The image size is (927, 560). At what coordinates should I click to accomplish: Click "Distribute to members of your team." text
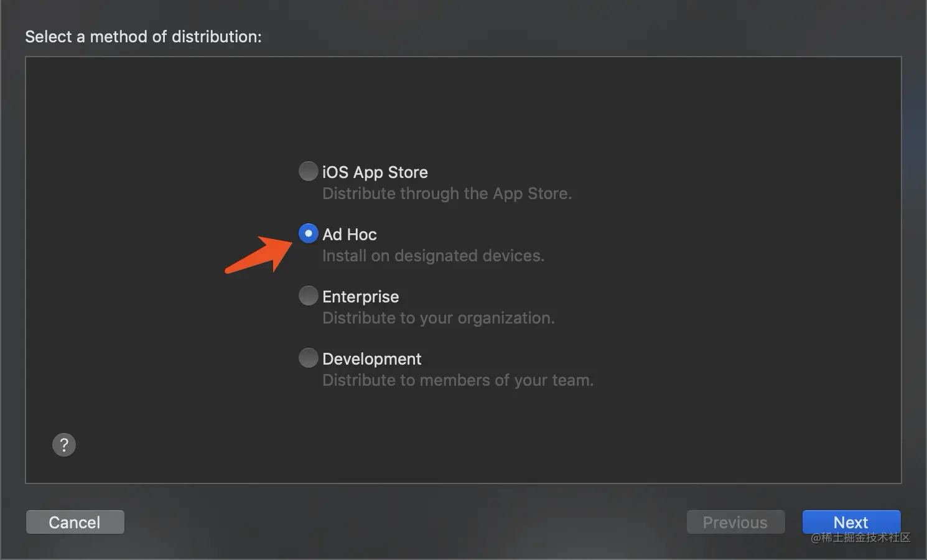tap(457, 380)
